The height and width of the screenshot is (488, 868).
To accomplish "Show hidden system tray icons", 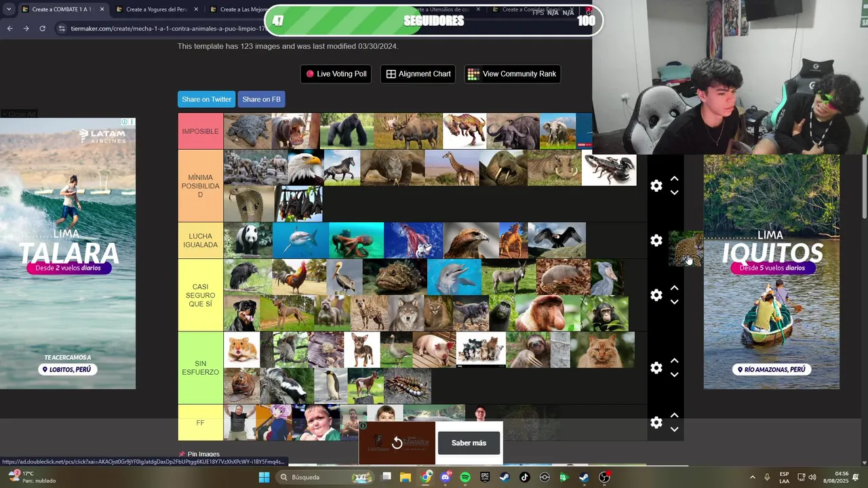I will coord(752,477).
